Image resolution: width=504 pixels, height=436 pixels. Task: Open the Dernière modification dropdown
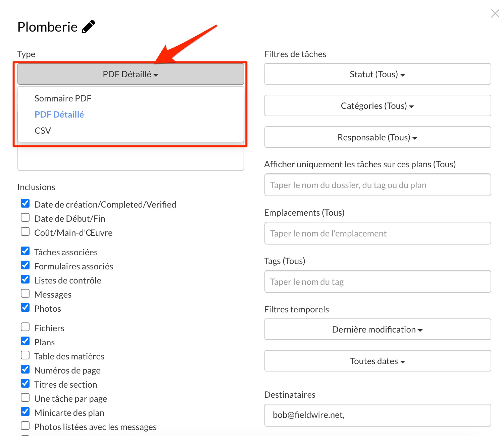pos(377,330)
